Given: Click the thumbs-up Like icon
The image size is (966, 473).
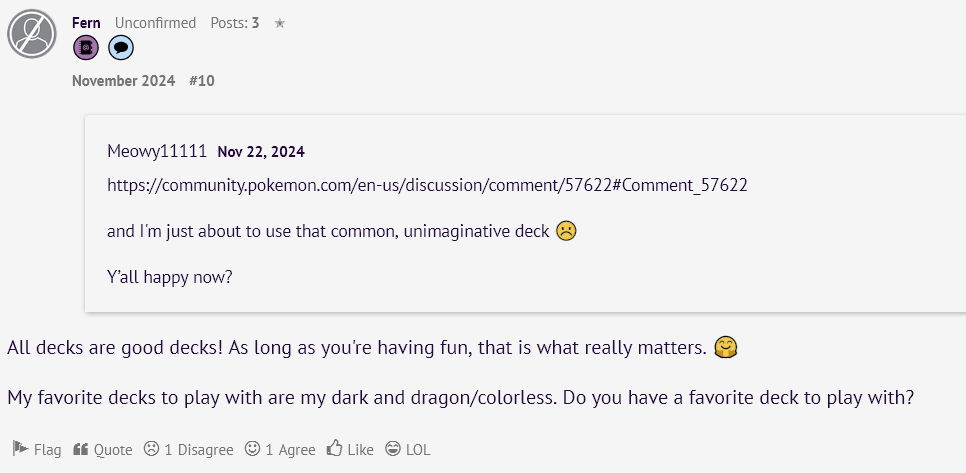Looking at the screenshot, I should (x=335, y=448).
